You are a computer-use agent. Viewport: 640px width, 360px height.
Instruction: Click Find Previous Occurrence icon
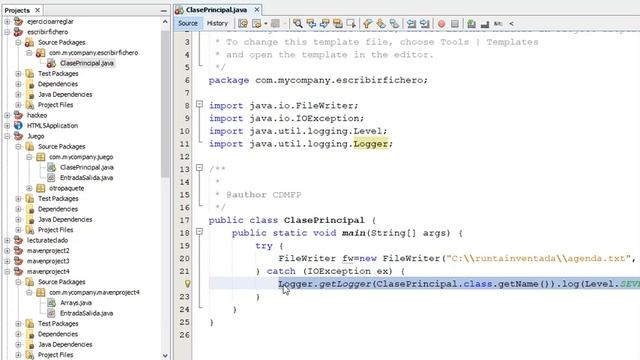pos(311,24)
